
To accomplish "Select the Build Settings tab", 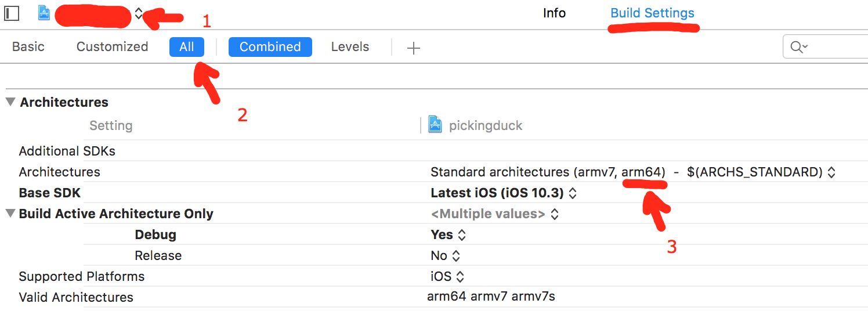I will (652, 13).
